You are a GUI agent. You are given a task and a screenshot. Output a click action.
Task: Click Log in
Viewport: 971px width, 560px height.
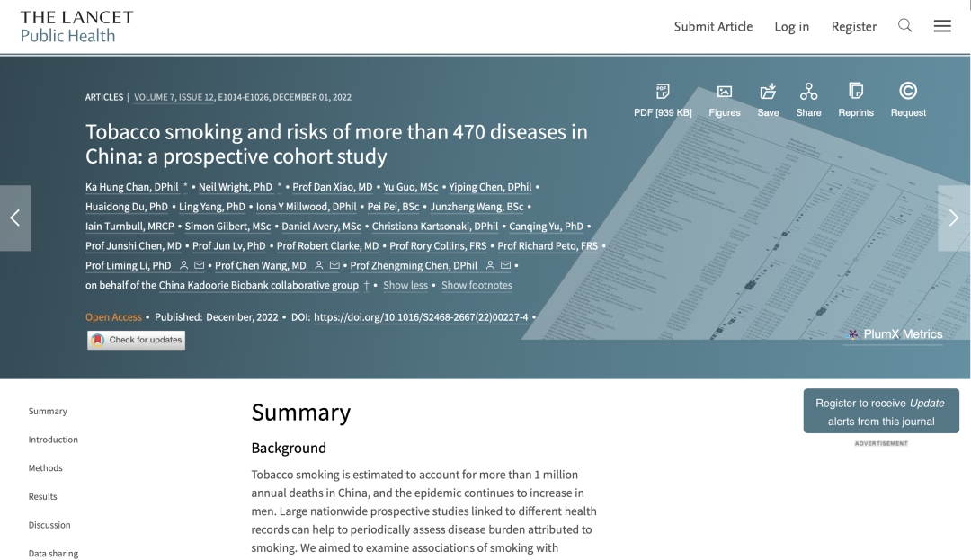[x=791, y=27]
